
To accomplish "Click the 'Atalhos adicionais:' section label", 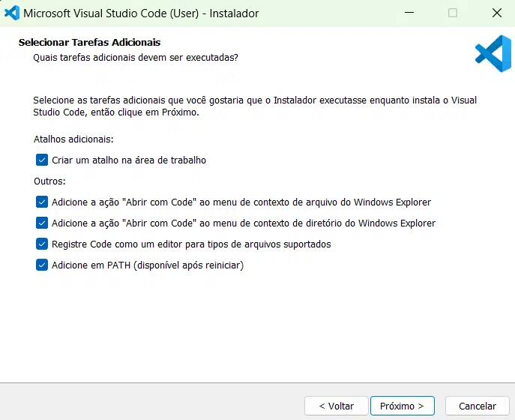I will pyautogui.click(x=73, y=139).
